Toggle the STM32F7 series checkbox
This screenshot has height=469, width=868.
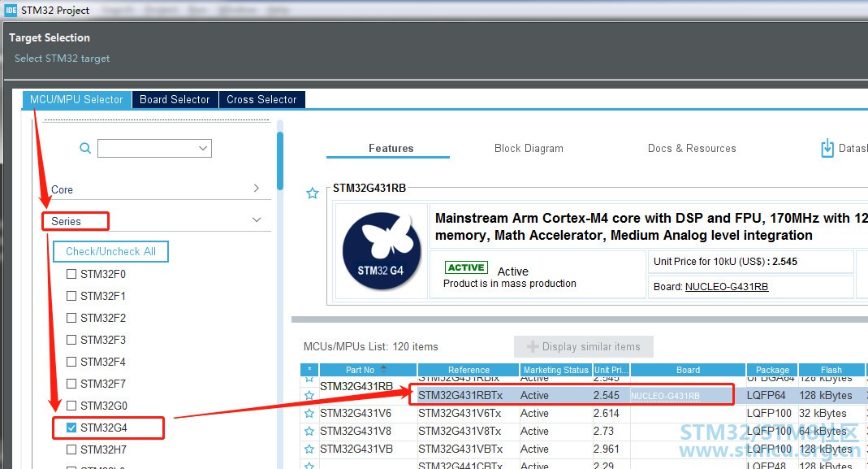[x=71, y=384]
